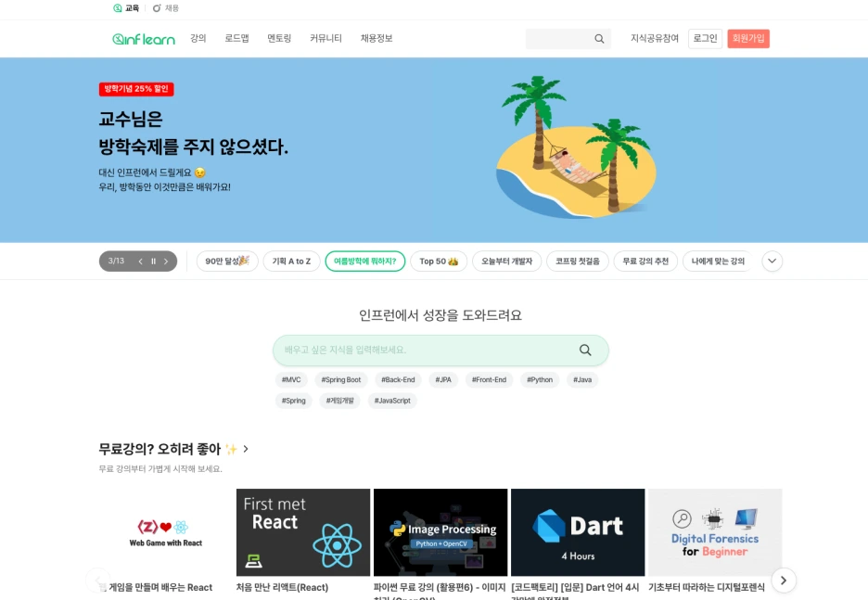868x600 pixels.
Task: Open the 강의 menu
Action: tap(198, 38)
